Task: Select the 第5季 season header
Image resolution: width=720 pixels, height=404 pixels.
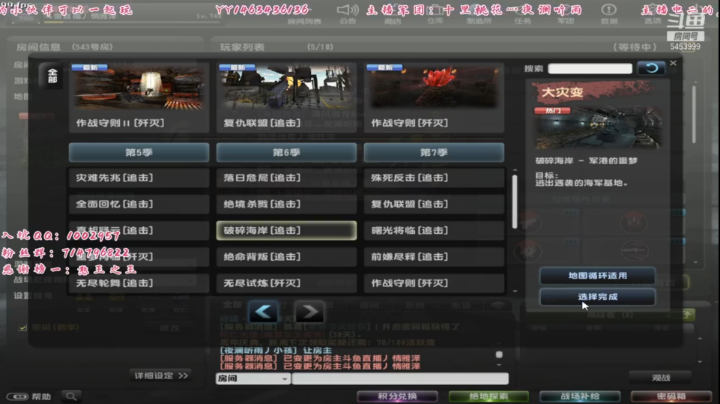Action: 139,152
